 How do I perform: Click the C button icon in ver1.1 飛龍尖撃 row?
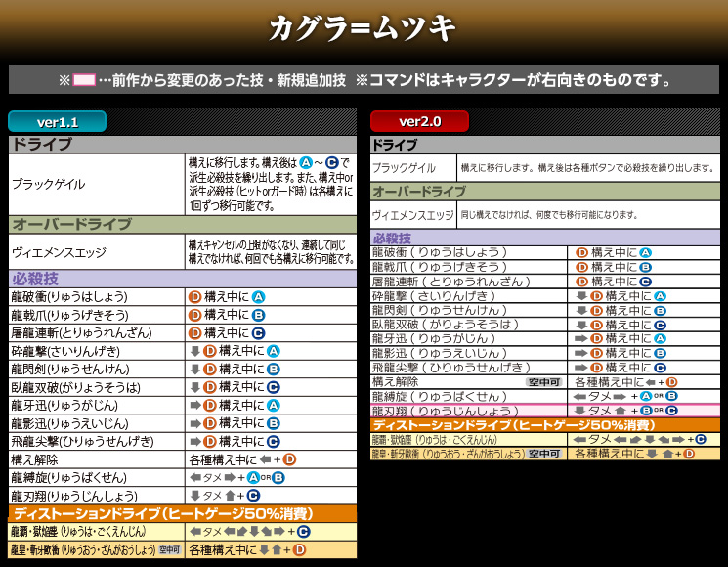tap(274, 442)
